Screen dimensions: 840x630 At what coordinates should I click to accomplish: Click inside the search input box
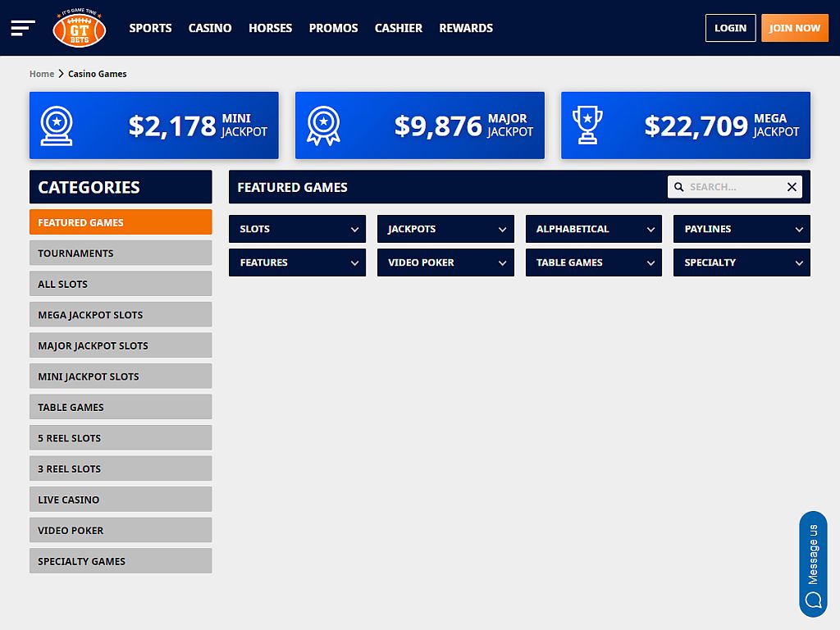[734, 186]
